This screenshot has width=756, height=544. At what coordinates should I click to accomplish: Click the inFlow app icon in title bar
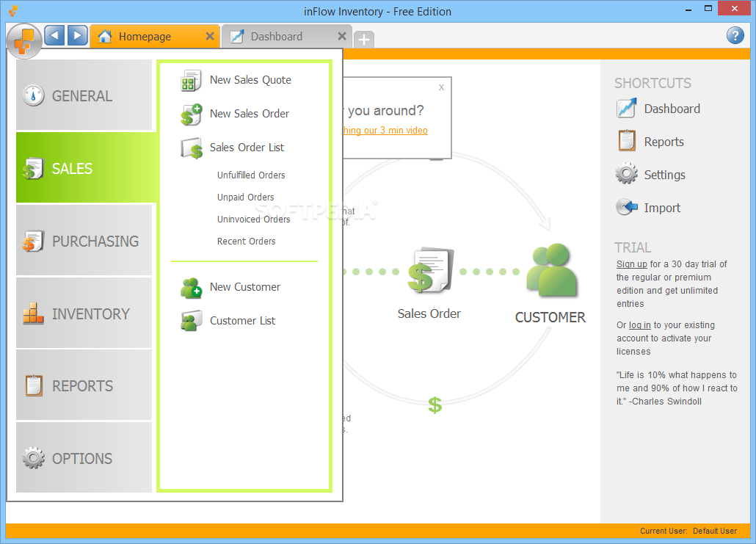(13, 10)
